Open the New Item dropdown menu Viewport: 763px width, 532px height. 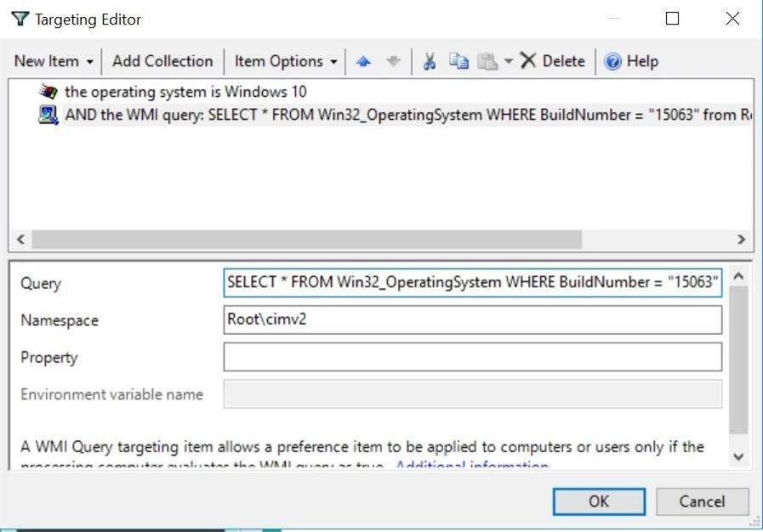coord(54,61)
